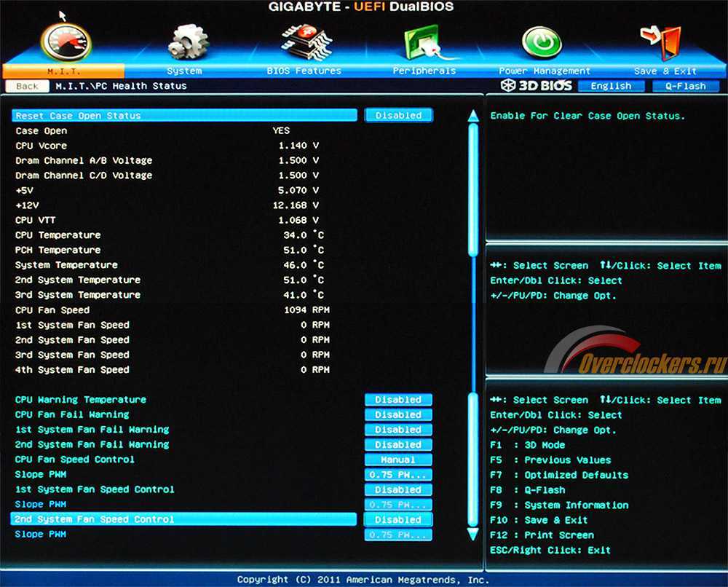Open CPU fan Slope PWM value field
The width and height of the screenshot is (728, 587).
coord(398,475)
